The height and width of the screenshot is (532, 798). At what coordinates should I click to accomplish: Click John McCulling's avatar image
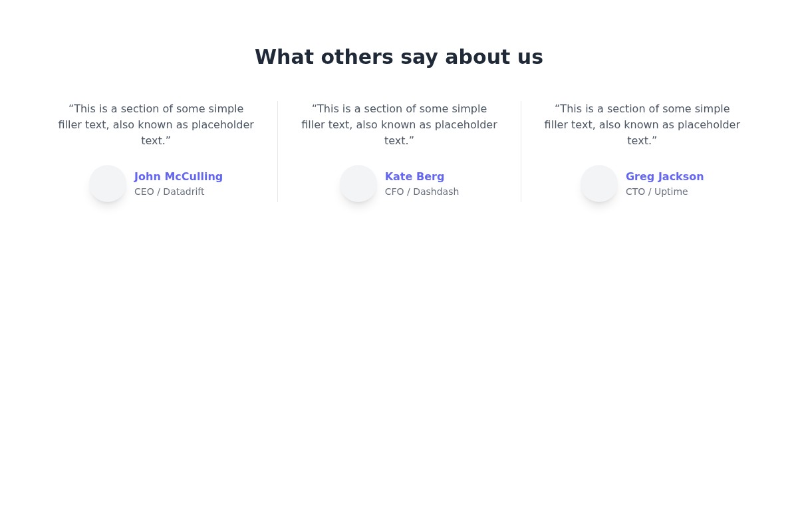[x=108, y=184]
